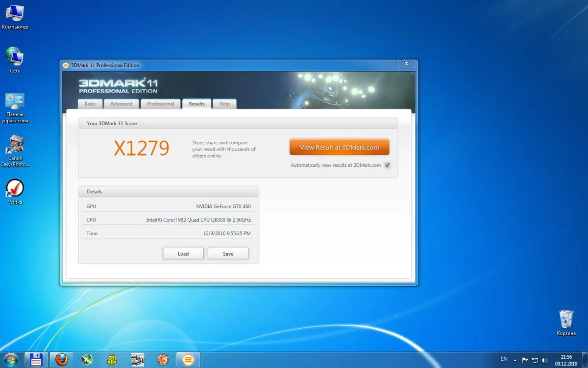Click the yellow-green figure taskbar icon
Viewport: 588px width, 368px height.
pos(113,360)
